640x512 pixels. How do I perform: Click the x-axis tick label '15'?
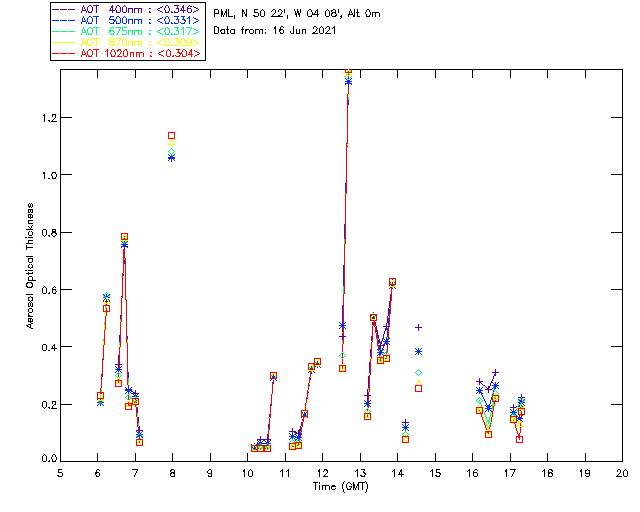point(435,473)
